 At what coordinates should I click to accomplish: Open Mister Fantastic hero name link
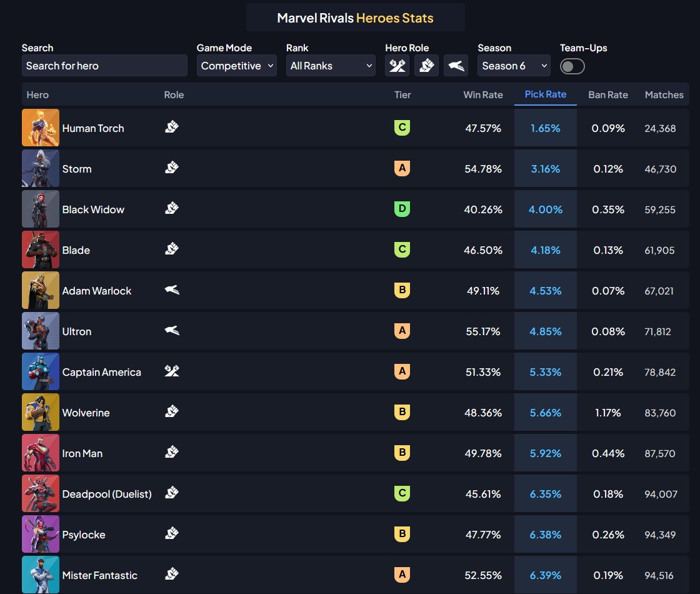[x=99, y=575]
